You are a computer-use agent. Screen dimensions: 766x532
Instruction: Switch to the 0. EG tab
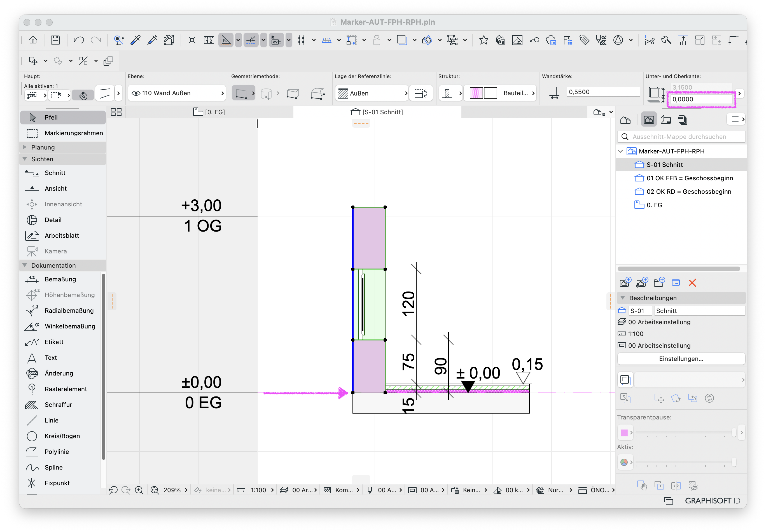pos(209,112)
